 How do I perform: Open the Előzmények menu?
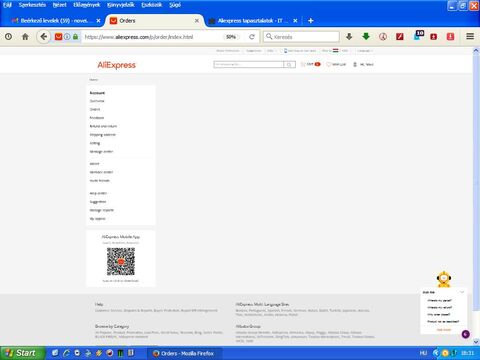pyautogui.click(x=87, y=5)
